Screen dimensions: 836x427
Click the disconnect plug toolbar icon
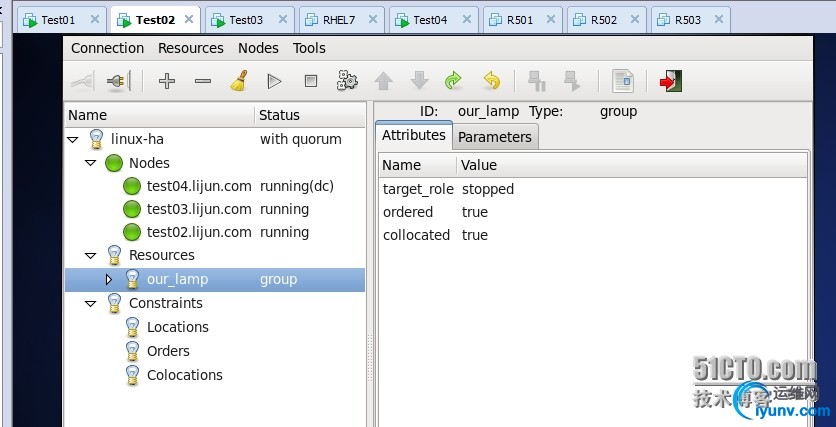[x=118, y=81]
